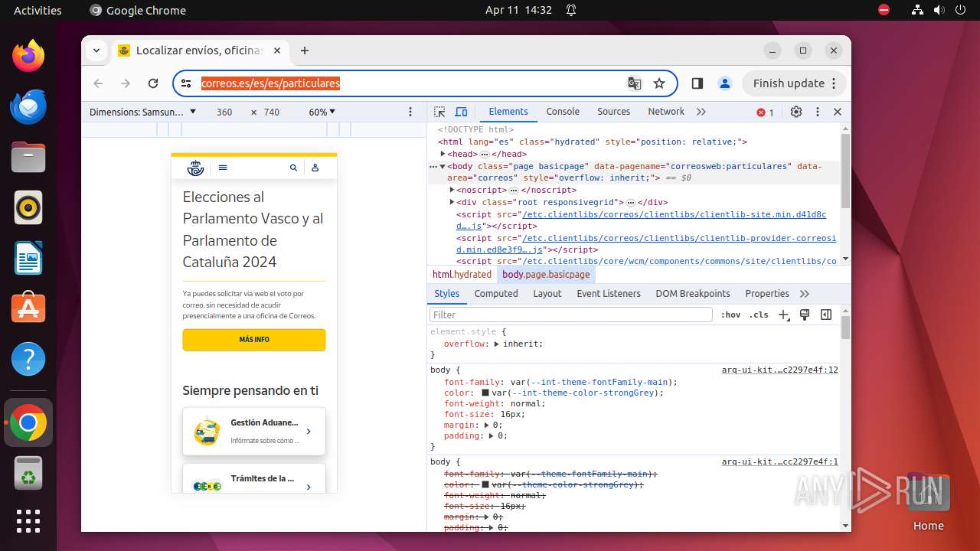Viewport: 980px width, 551px height.
Task: Expand the noscript element node
Action: point(452,190)
